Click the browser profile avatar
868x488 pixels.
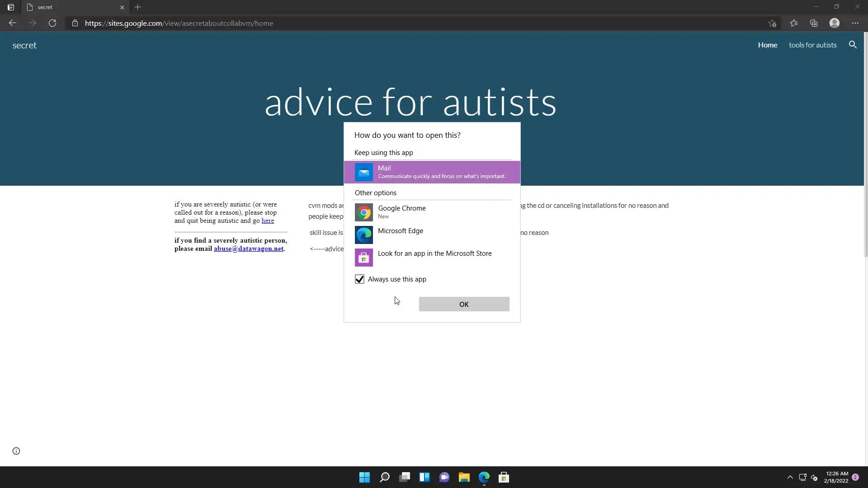click(x=834, y=23)
